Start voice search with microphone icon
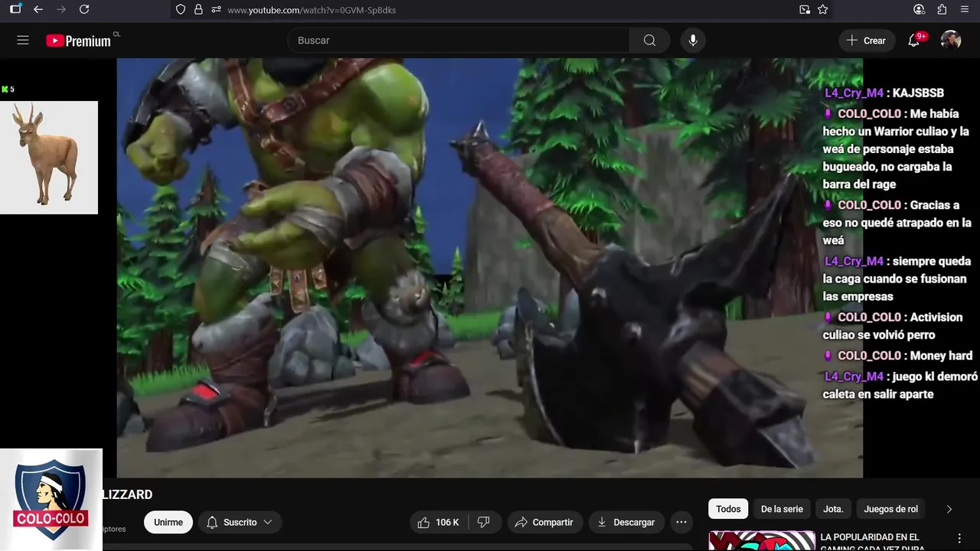This screenshot has height=551, width=980. [693, 41]
